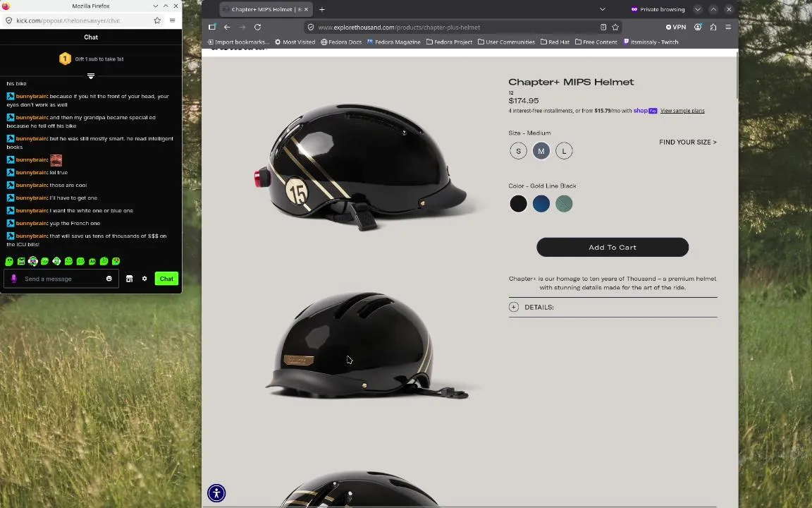Viewport: 812px width, 508px height.
Task: Click the purple microphone icon
Action: [14, 279]
